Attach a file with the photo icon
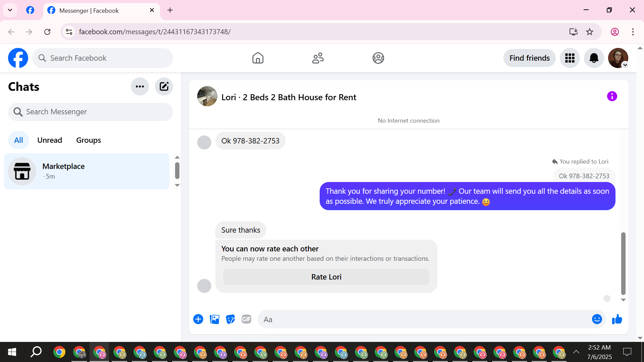The width and height of the screenshot is (644, 362). point(214,319)
